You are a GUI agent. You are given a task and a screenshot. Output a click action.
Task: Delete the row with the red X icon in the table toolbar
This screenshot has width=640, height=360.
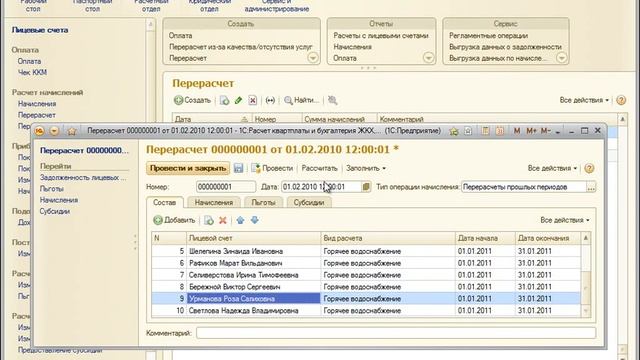(x=223, y=220)
